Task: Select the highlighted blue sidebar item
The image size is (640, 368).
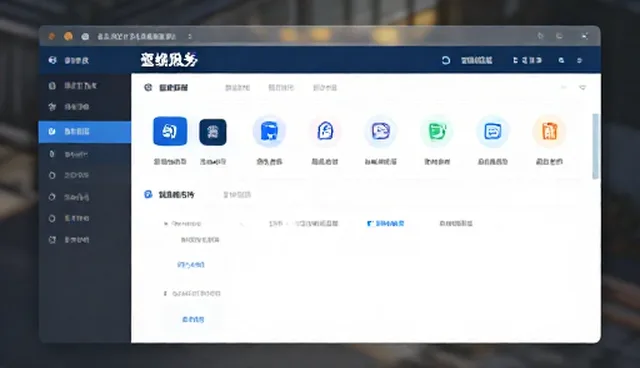Action: coord(84,132)
